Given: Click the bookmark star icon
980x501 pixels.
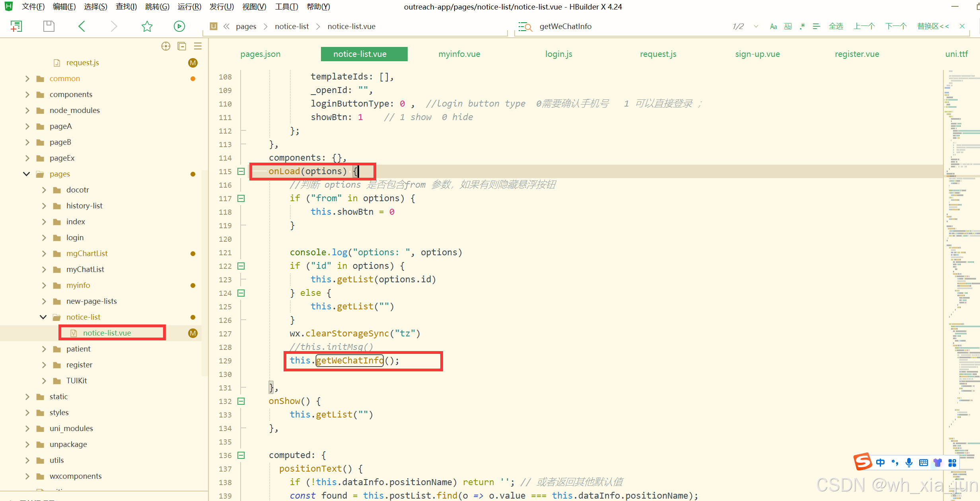Looking at the screenshot, I should click(147, 26).
